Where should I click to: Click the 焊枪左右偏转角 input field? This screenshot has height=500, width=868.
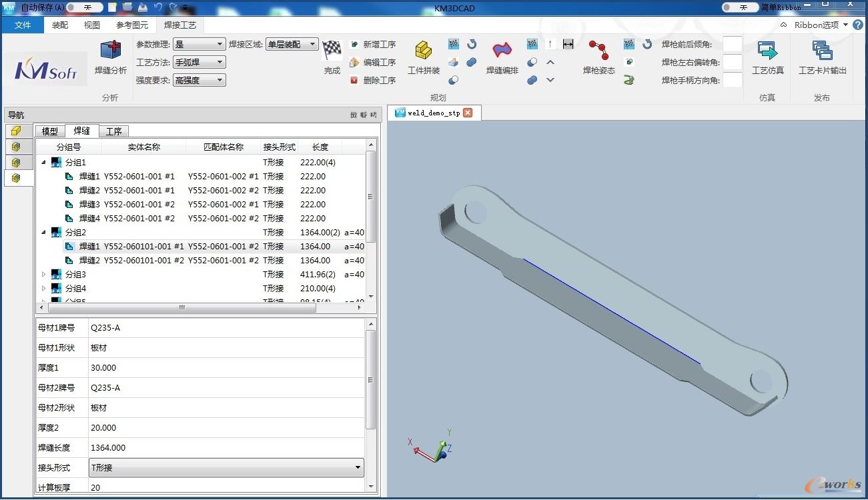point(733,62)
